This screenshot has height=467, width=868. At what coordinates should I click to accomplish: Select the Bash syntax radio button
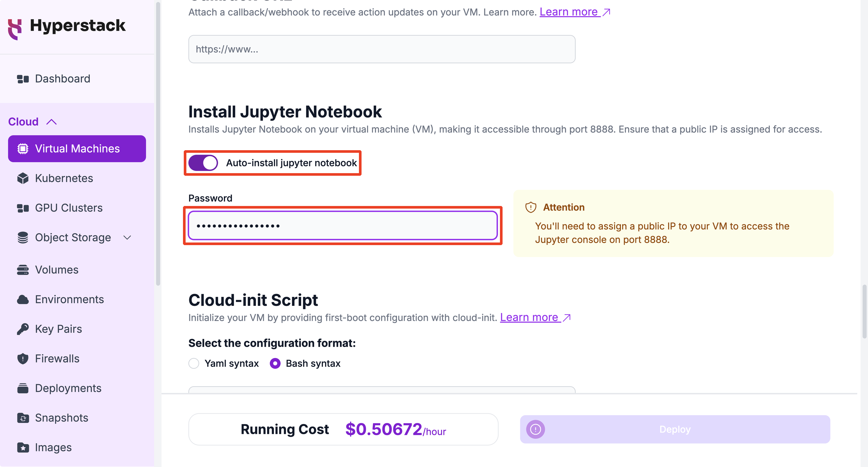275,363
